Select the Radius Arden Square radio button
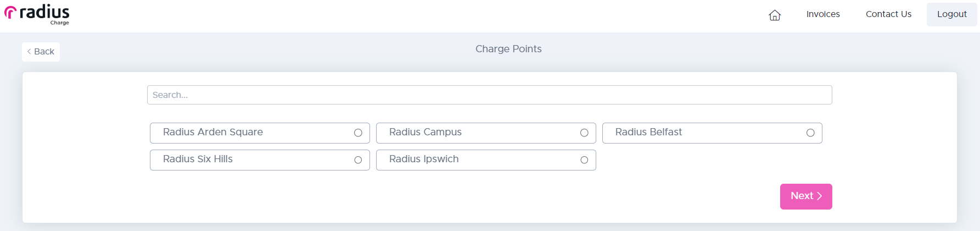The image size is (980, 231). pos(358,133)
